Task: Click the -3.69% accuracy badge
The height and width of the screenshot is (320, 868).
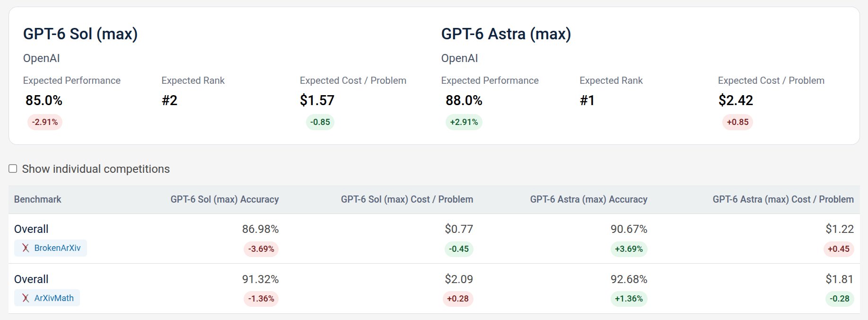Action: pyautogui.click(x=261, y=249)
